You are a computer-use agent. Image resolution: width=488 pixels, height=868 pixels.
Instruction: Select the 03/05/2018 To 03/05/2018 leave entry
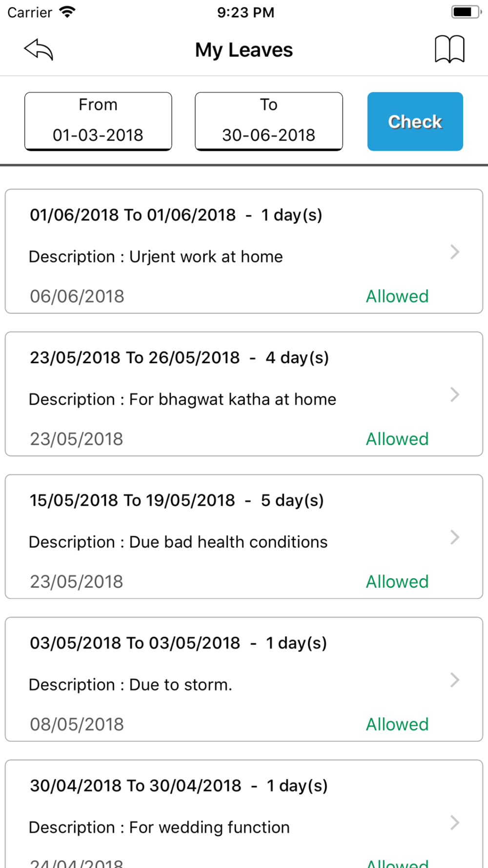click(178, 643)
